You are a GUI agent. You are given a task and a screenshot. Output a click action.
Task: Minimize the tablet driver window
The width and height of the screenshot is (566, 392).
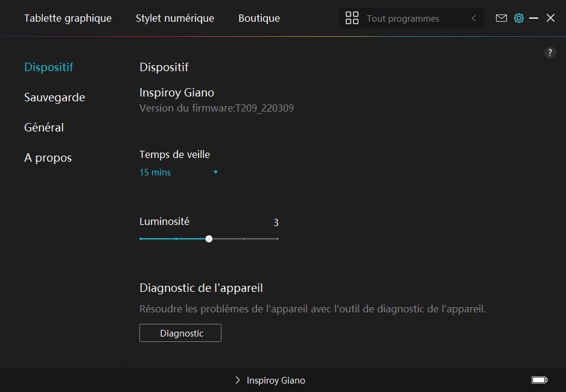(533, 18)
